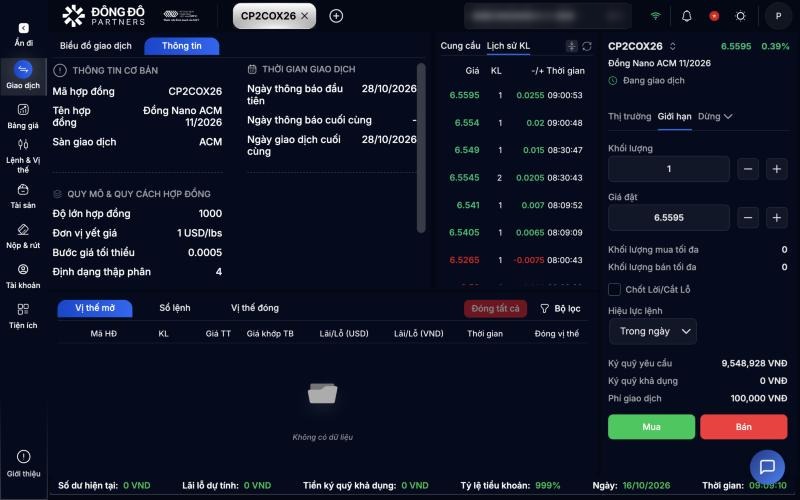Click Bước giá tối thiểu 0.0005 value

(205, 253)
